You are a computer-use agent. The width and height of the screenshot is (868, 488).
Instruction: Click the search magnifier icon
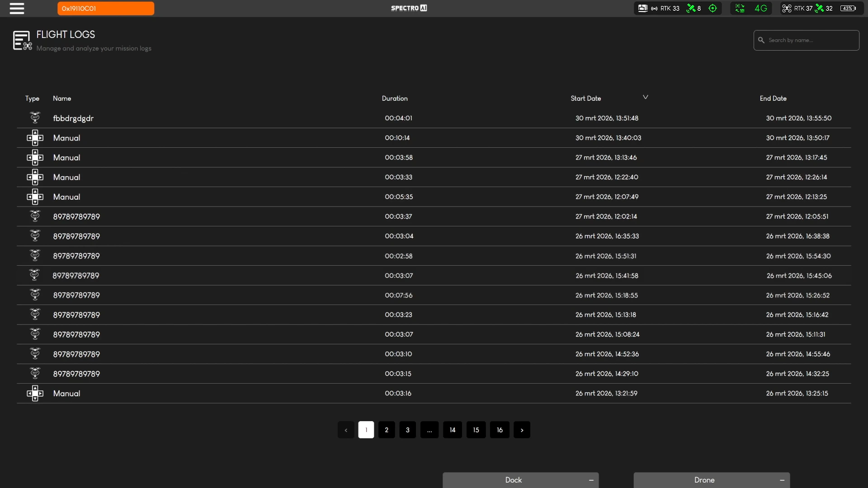pos(762,40)
